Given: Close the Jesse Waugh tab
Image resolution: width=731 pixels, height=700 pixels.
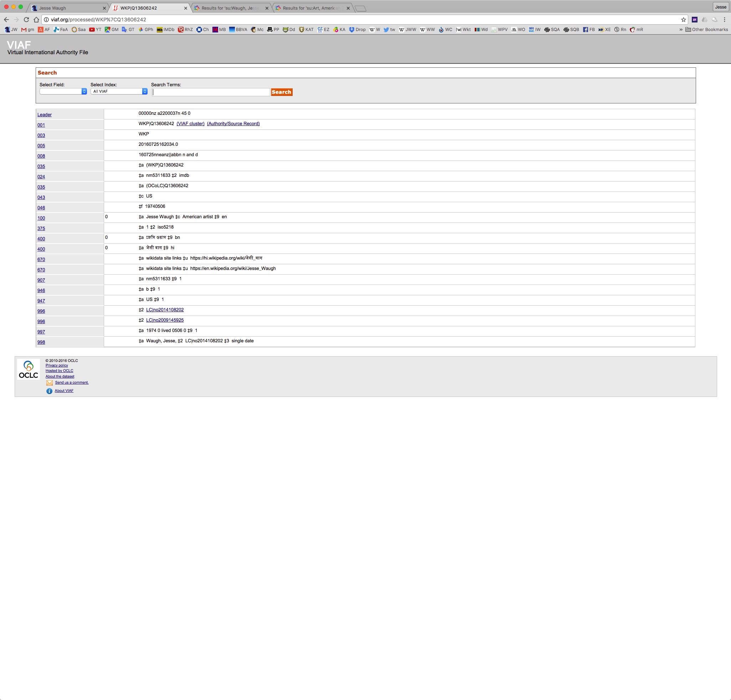Looking at the screenshot, I should (x=104, y=8).
